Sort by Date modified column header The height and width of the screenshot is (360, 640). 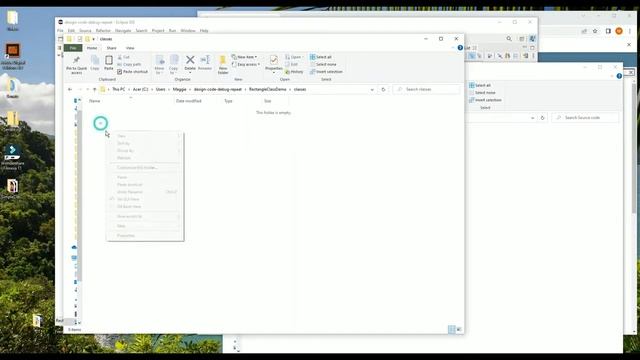pyautogui.click(x=189, y=101)
